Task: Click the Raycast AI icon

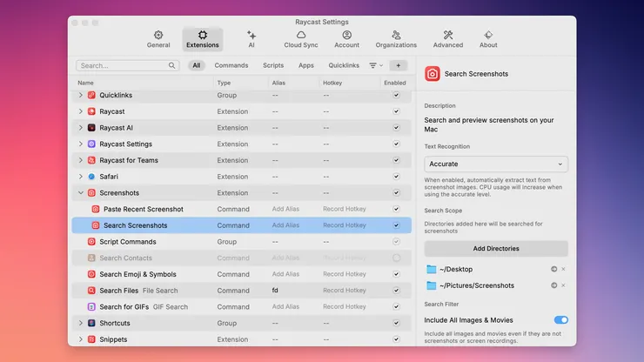Action: click(91, 128)
